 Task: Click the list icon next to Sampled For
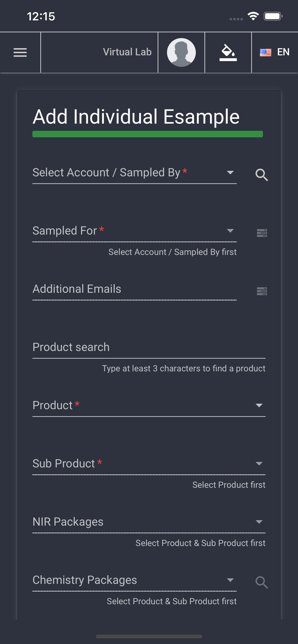tap(262, 233)
